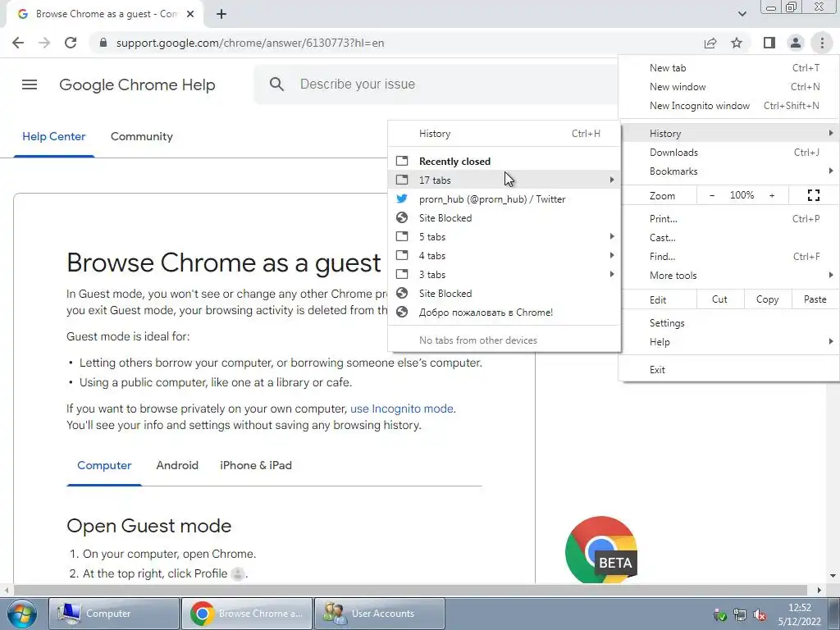The width and height of the screenshot is (840, 630).
Task: Choose Exit from the Chrome menu
Action: pos(728,370)
